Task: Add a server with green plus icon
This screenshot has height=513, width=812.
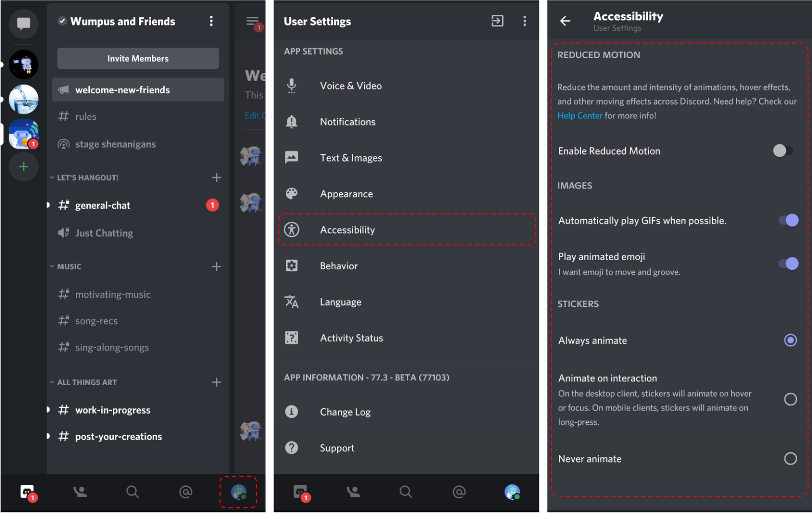Action: pos(23,167)
